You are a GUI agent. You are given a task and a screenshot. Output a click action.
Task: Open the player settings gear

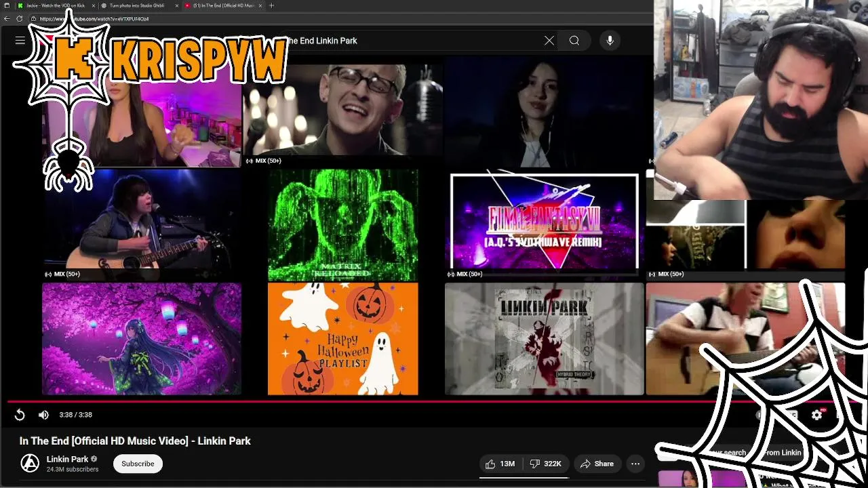[x=816, y=415]
